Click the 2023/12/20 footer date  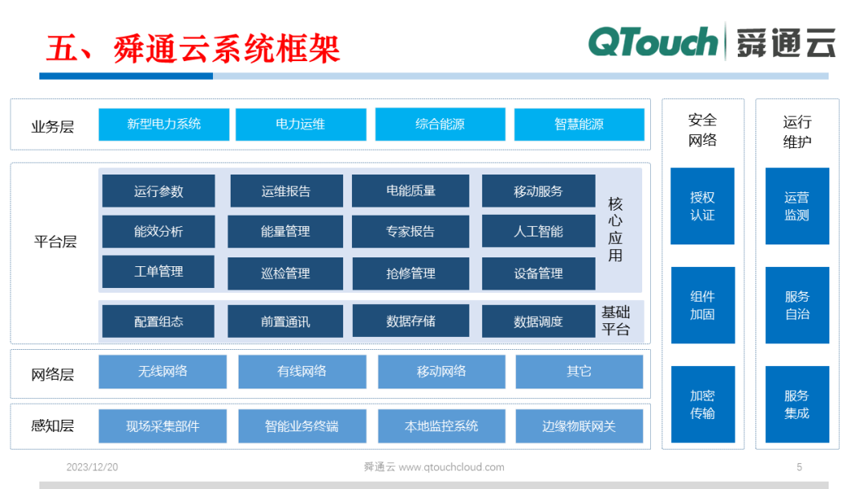[x=92, y=467]
